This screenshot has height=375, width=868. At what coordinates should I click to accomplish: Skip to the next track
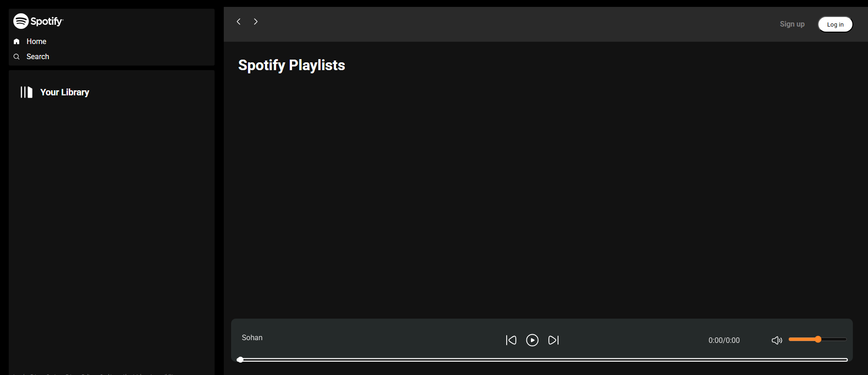point(553,340)
